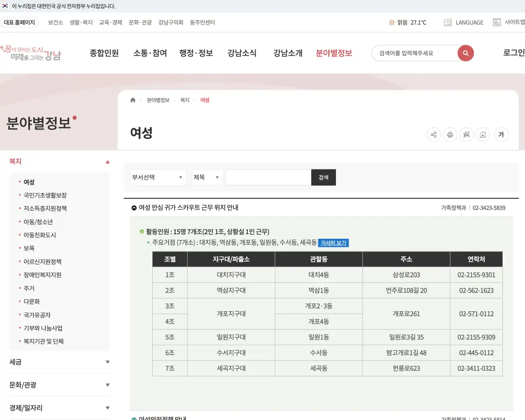Select 장애인복지지원 in the sidebar
The height and width of the screenshot is (420, 525).
[43, 275]
